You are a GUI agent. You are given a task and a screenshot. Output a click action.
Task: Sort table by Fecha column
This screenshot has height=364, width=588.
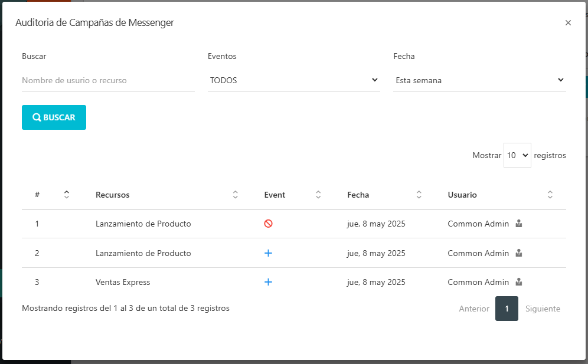point(419,195)
